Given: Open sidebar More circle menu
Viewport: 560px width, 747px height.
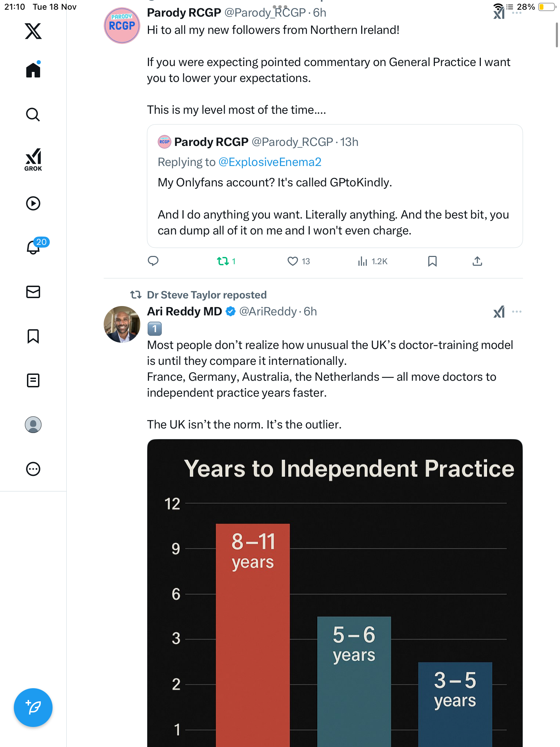Looking at the screenshot, I should click(33, 469).
